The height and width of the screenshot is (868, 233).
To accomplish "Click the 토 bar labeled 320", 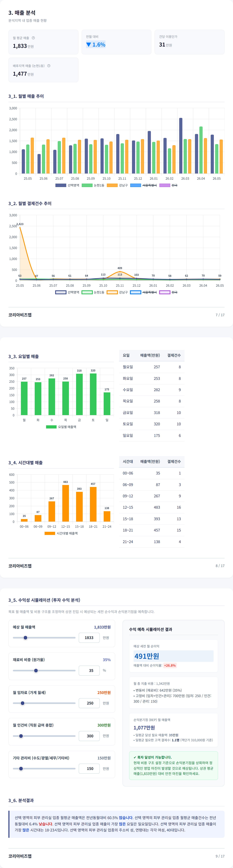I will 93,394.
